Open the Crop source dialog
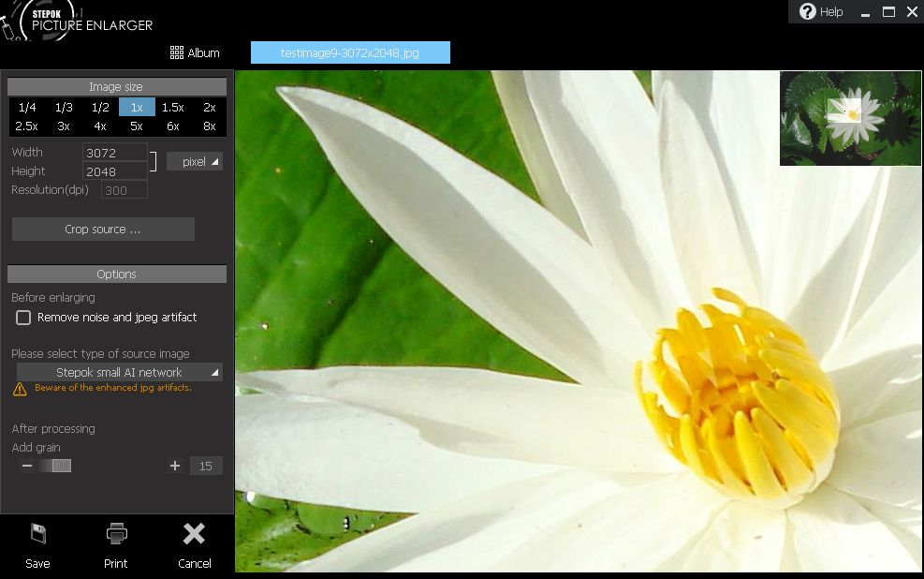 (x=103, y=229)
